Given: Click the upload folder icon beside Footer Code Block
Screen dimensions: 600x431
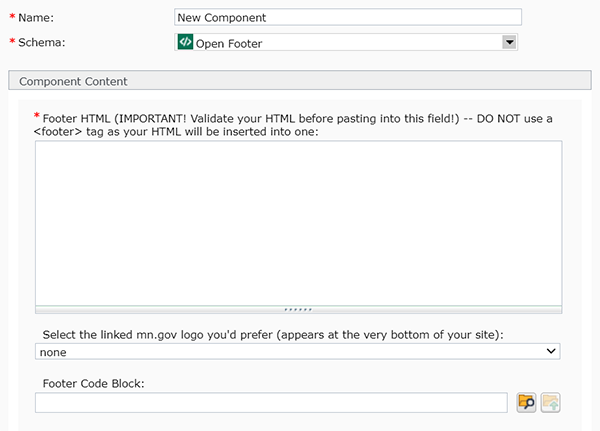Looking at the screenshot, I should [550, 402].
